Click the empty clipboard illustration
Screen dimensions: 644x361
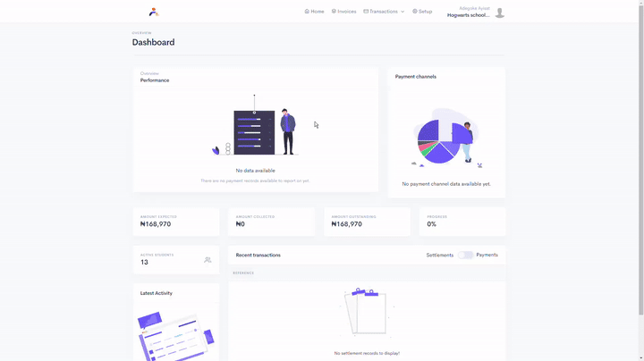pyautogui.click(x=367, y=311)
